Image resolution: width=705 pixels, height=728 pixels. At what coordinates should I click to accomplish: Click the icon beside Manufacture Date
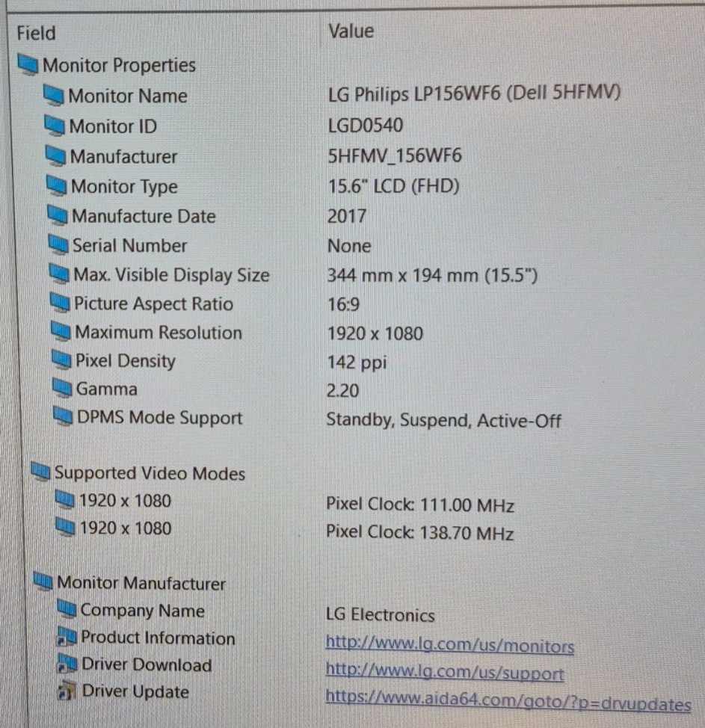coord(57,215)
